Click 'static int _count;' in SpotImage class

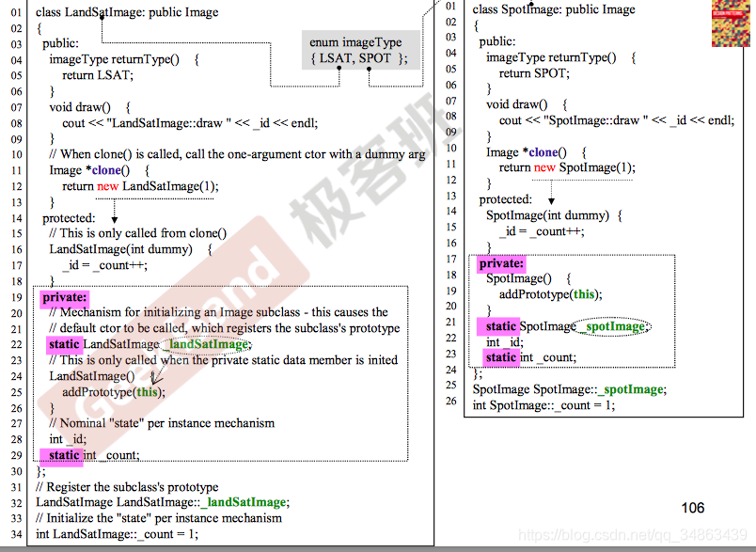pos(531,357)
